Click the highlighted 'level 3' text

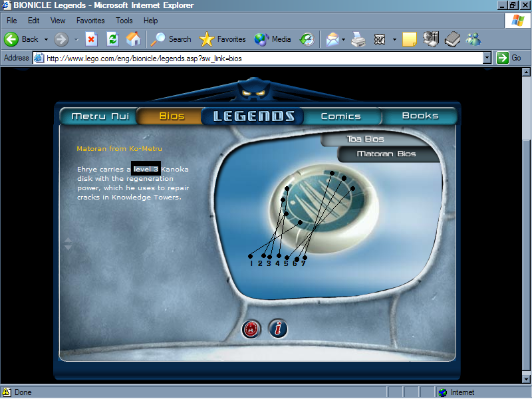(x=146, y=169)
